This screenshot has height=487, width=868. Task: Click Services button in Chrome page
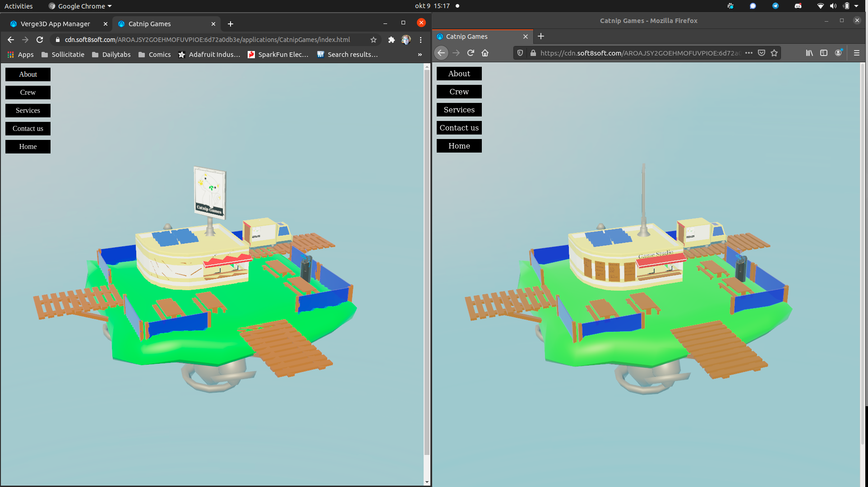pos(28,111)
